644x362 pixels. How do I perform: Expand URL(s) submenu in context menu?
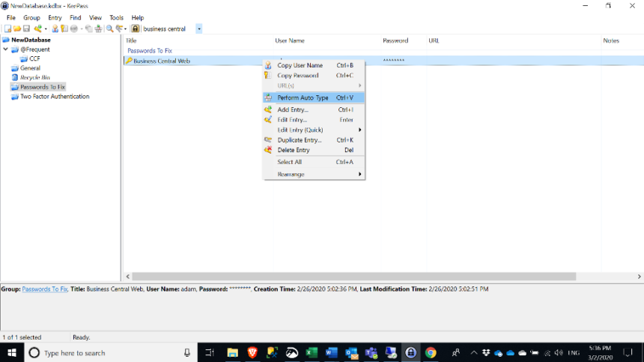pyautogui.click(x=314, y=85)
